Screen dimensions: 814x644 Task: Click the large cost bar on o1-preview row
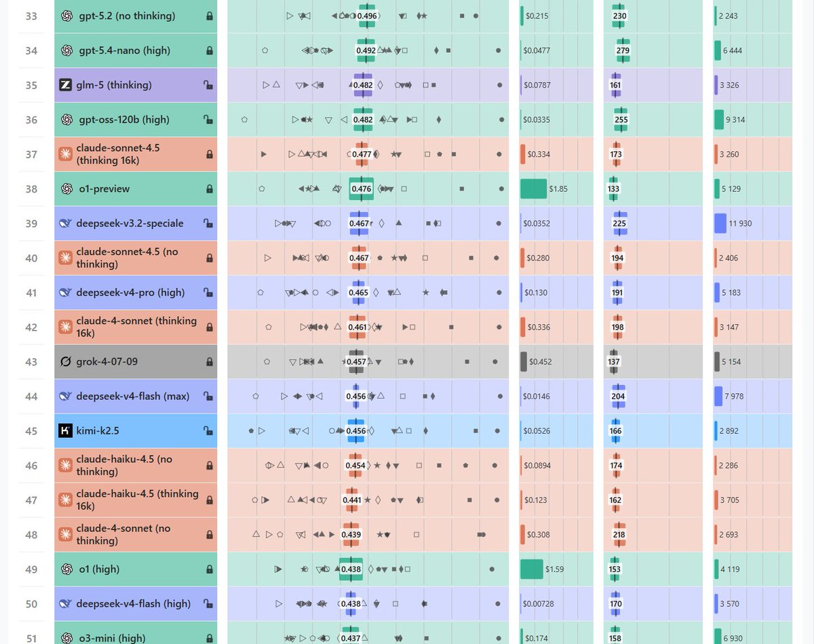coord(533,188)
